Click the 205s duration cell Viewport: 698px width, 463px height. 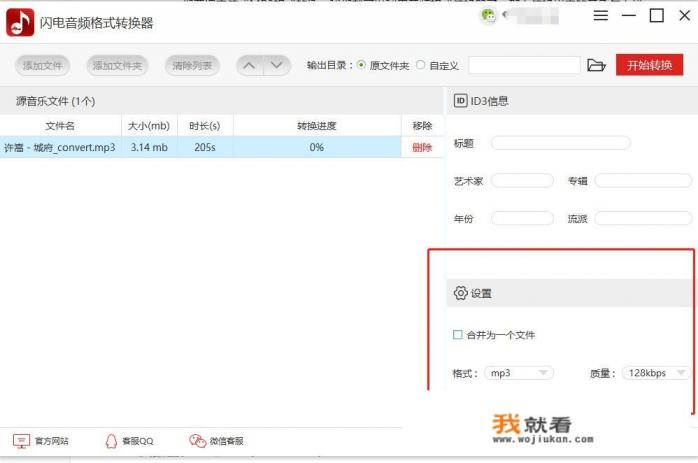205,147
